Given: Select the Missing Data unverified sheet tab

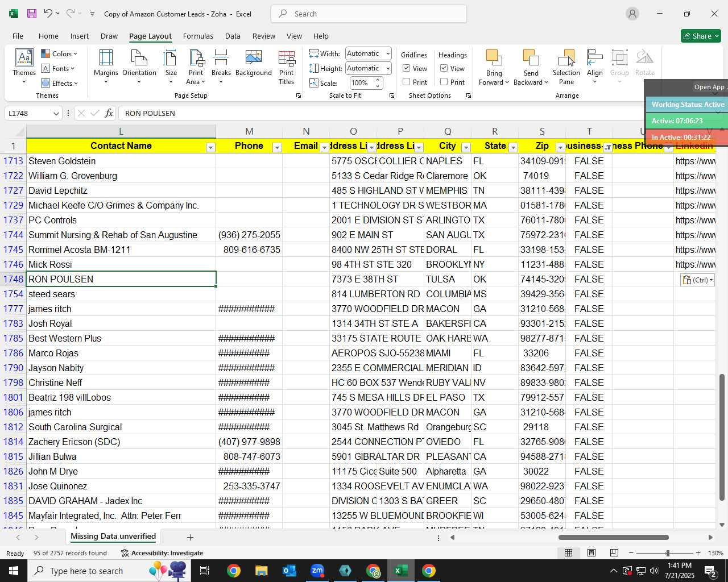Looking at the screenshot, I should pos(113,537).
